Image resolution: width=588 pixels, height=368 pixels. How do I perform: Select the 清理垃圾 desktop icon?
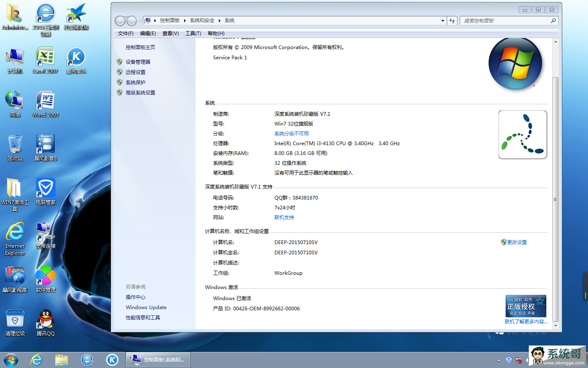(15, 323)
